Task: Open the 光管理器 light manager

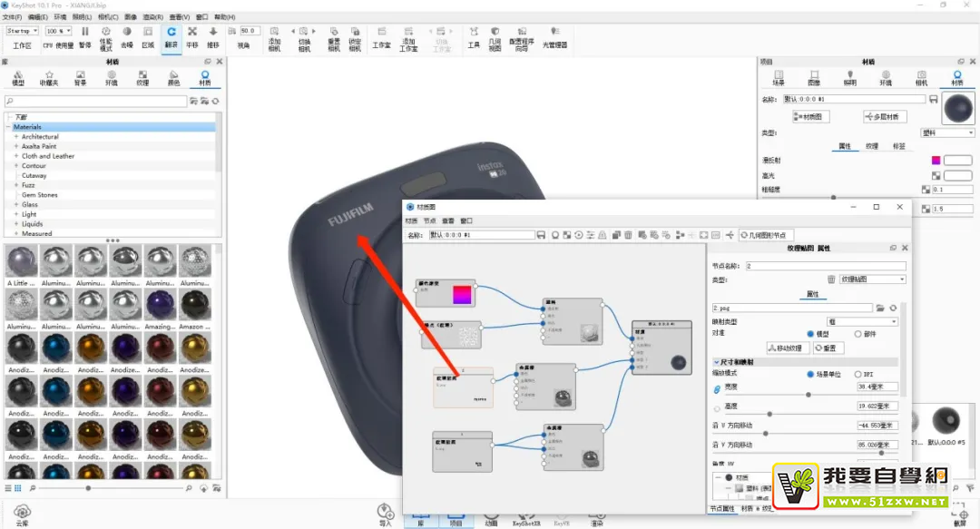Action: 554,37
